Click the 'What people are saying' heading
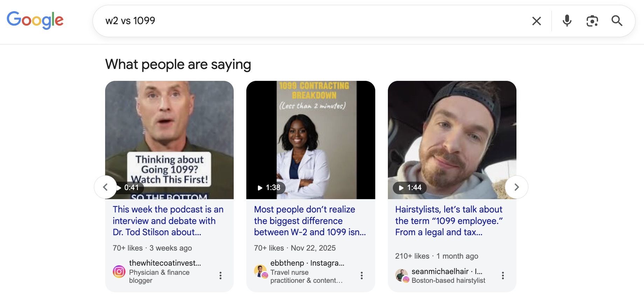Image resolution: width=644 pixels, height=308 pixels. click(178, 64)
